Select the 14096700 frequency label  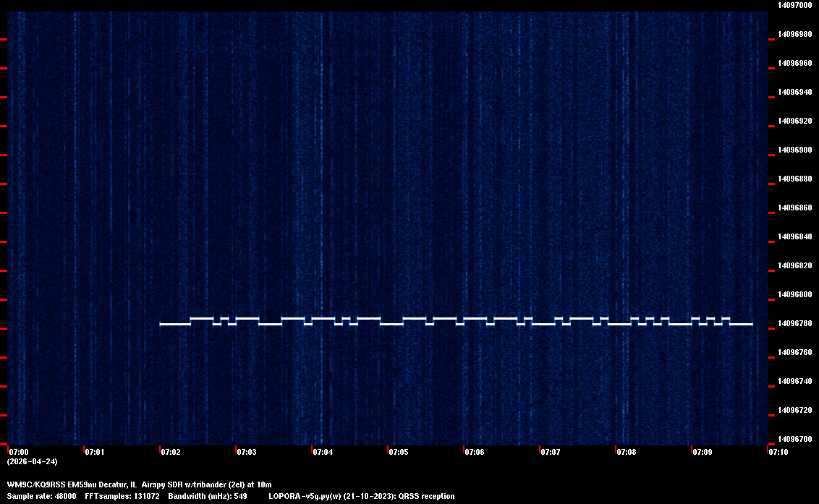click(x=794, y=439)
